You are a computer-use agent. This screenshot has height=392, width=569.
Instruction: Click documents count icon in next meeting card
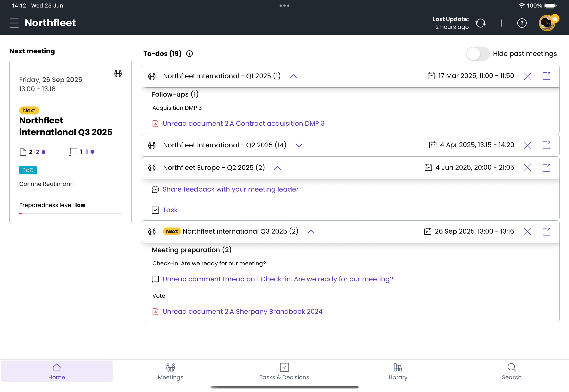tap(23, 152)
